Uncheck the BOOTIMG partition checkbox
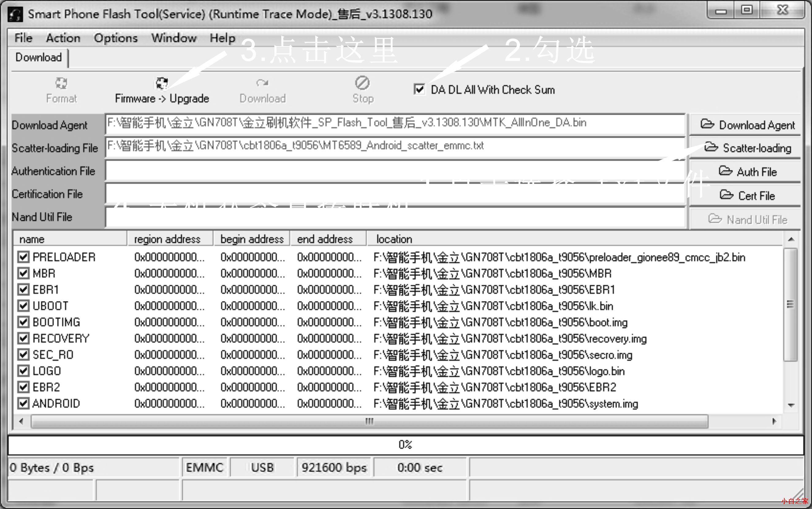 pyautogui.click(x=23, y=322)
